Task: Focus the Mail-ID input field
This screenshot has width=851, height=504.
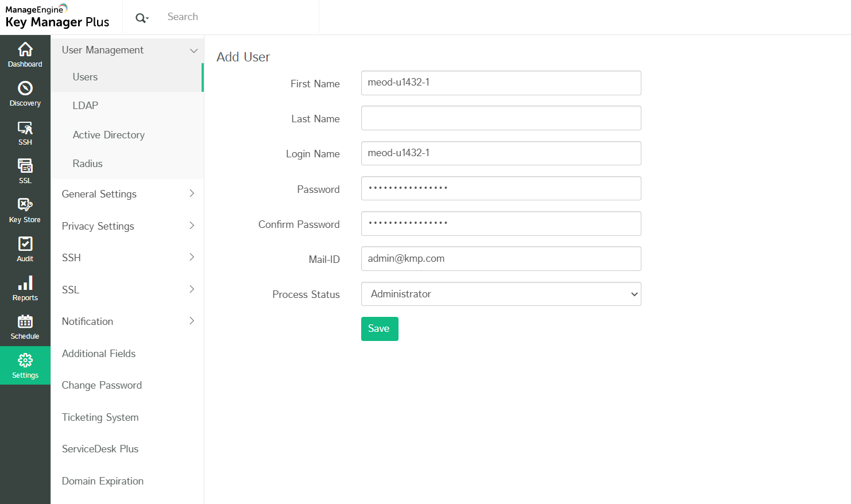Action: (501, 259)
